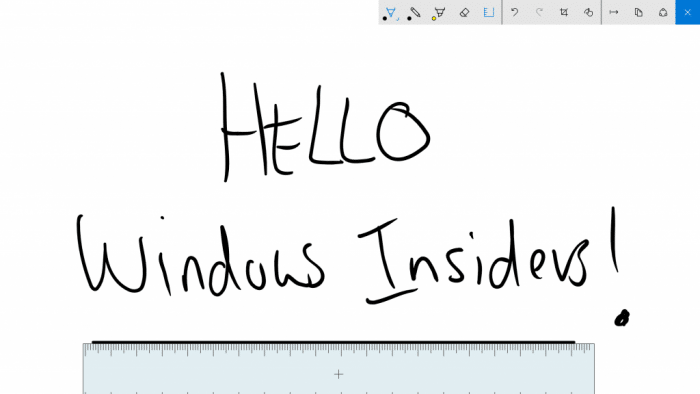Select the eraser tool
The height and width of the screenshot is (394, 700).
(x=464, y=12)
